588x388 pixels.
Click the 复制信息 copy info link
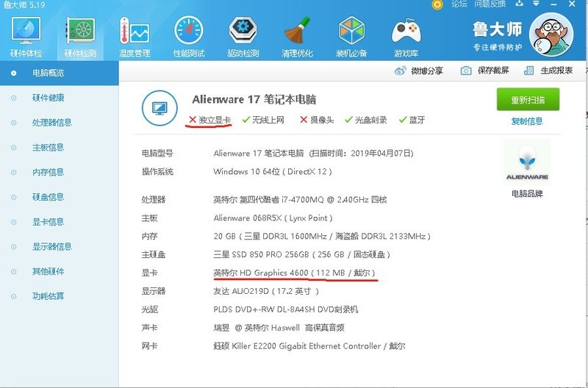527,121
